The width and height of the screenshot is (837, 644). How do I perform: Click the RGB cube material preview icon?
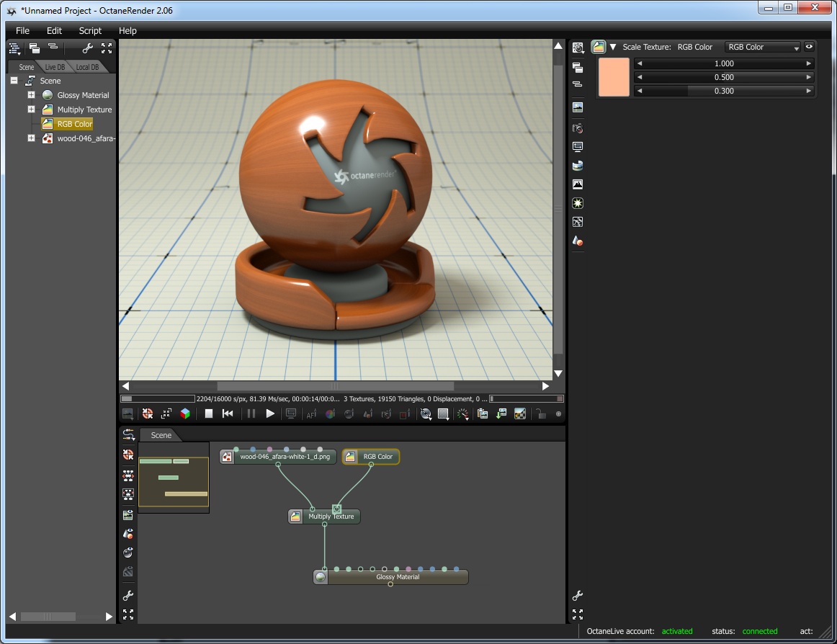click(x=184, y=414)
